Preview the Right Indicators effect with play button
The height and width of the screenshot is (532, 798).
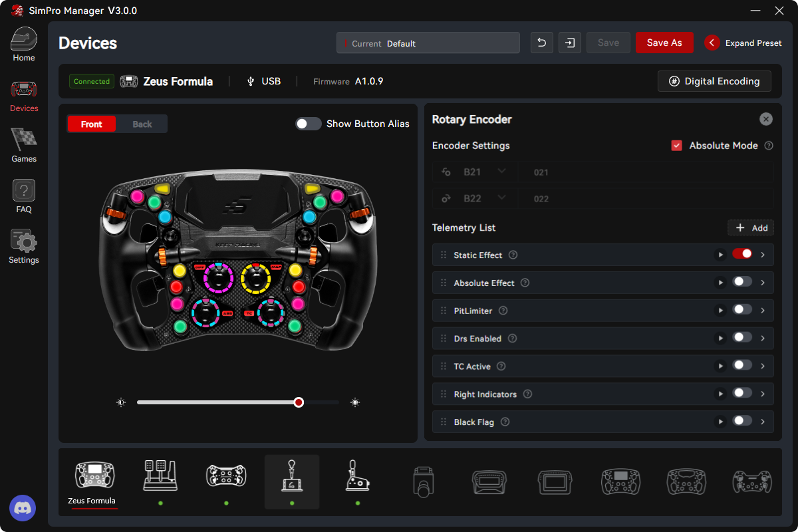pyautogui.click(x=720, y=394)
